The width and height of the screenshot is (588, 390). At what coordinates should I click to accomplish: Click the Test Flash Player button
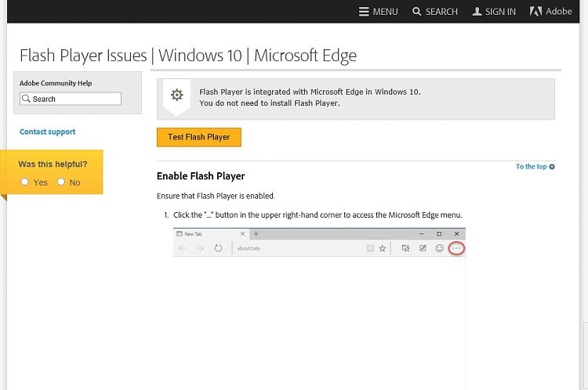pos(199,137)
